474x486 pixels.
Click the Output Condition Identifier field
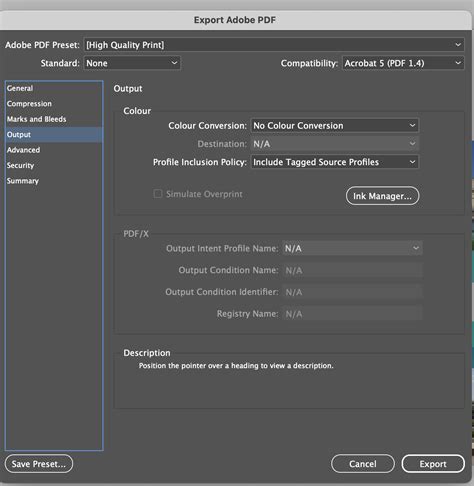click(x=352, y=292)
